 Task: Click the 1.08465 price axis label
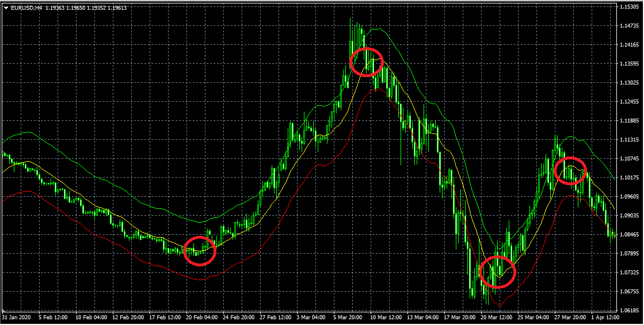pyautogui.click(x=631, y=235)
